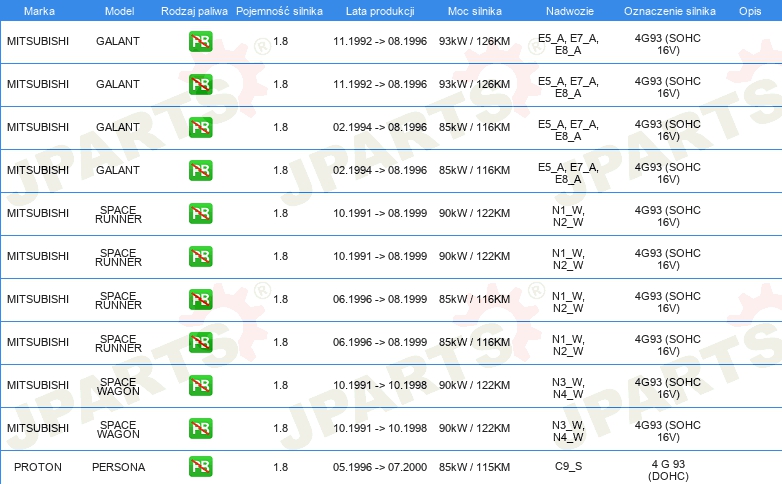
Task: Click 10.1991 -> 10.1998 in row directly above PROTON
Action: tap(380, 428)
